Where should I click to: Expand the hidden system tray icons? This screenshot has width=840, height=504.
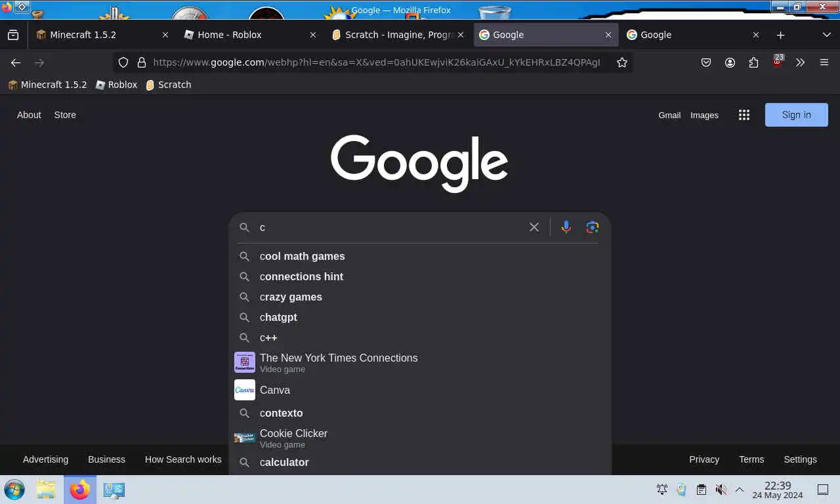740,490
